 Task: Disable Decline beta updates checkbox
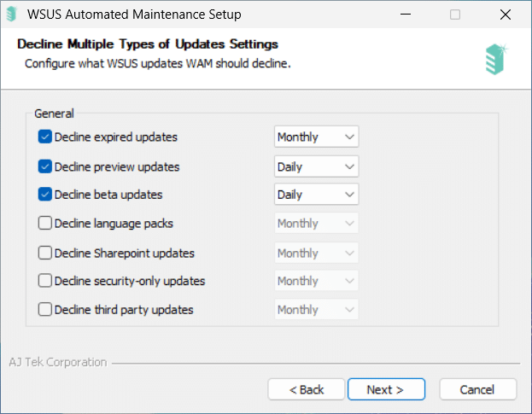tap(44, 195)
